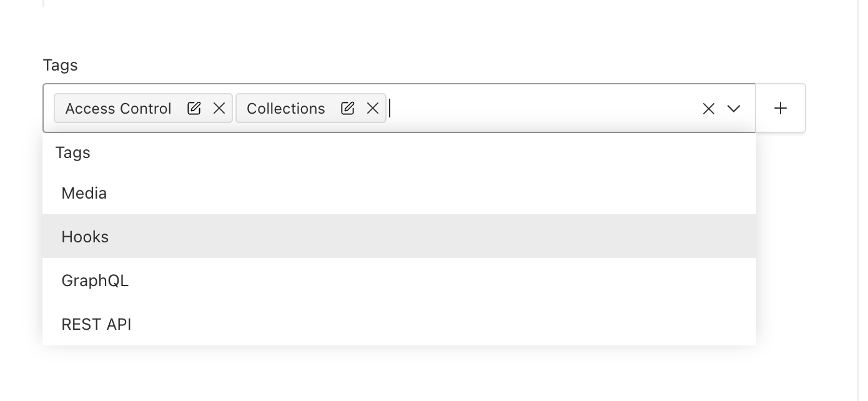Clear all selected tags

click(x=708, y=109)
